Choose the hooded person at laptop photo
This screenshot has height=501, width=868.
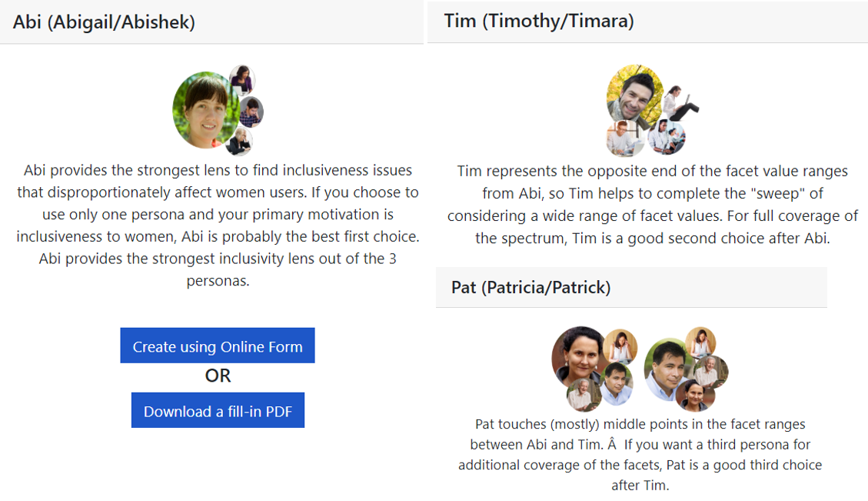click(667, 137)
